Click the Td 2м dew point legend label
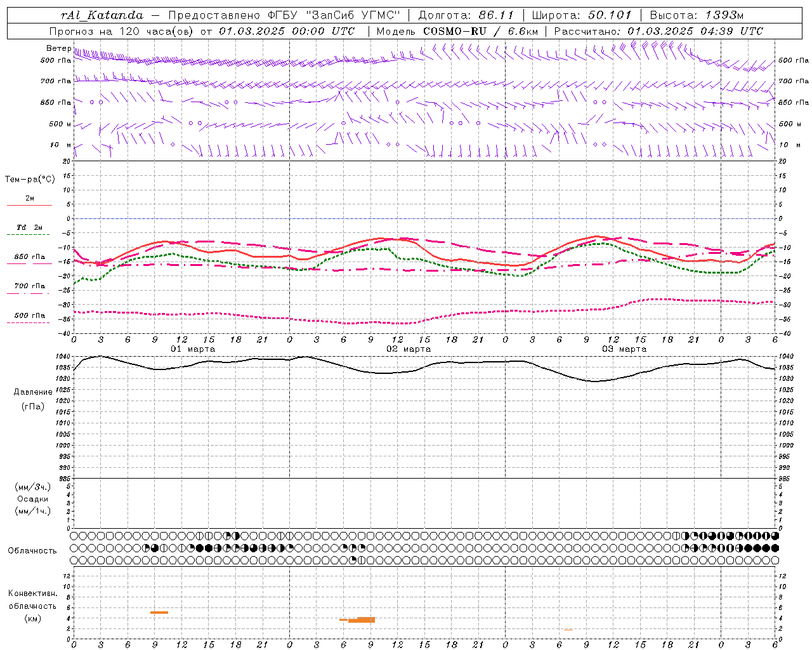The width and height of the screenshot is (812, 650). (x=30, y=227)
